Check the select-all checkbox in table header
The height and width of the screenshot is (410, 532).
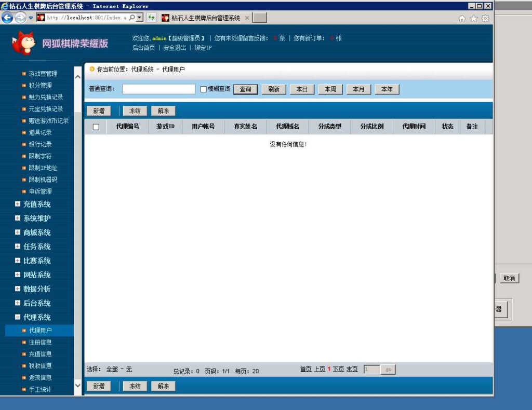pyautogui.click(x=96, y=127)
